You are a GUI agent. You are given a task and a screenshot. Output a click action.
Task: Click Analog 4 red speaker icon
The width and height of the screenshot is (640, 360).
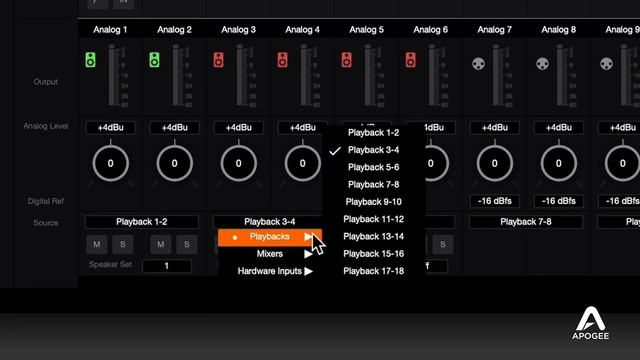(282, 60)
